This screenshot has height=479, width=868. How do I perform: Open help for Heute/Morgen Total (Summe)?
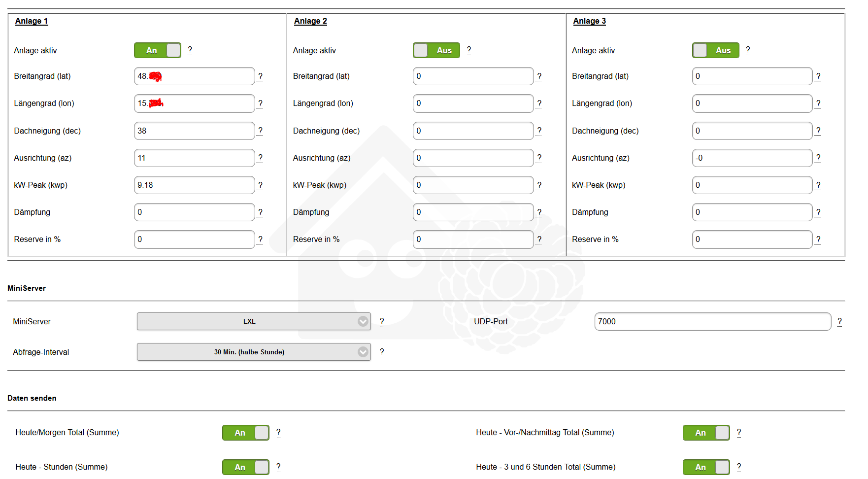278,432
